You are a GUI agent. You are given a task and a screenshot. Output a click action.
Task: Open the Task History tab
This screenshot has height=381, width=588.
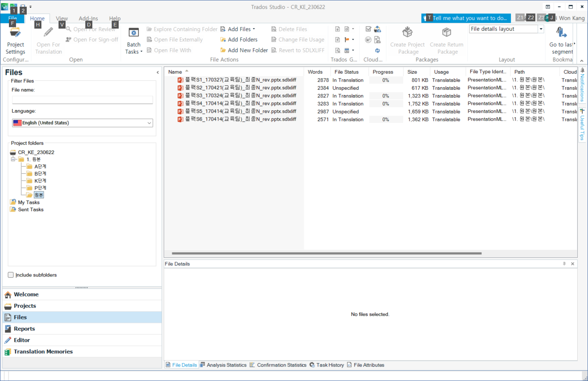tap(327, 365)
